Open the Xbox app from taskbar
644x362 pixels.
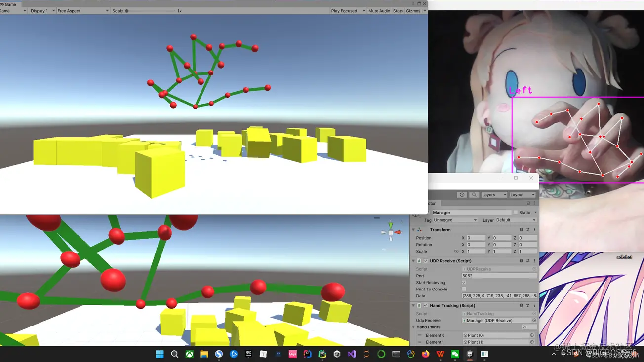(x=189, y=354)
